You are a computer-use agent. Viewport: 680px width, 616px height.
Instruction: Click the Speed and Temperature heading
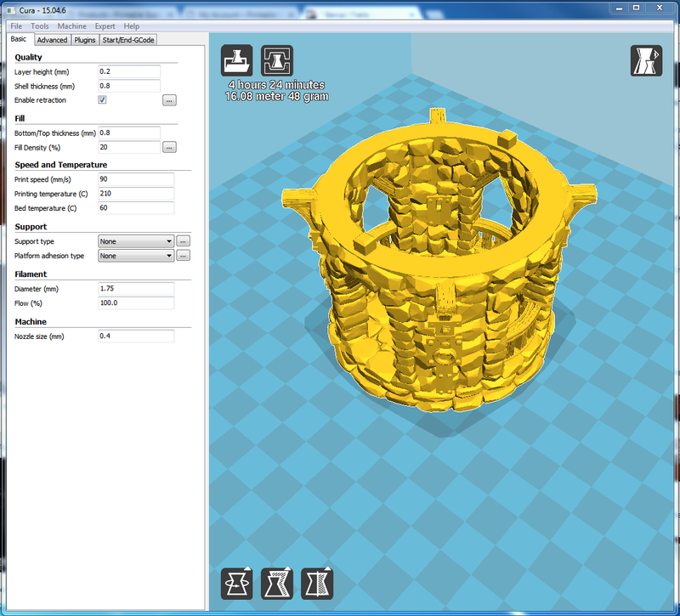point(61,165)
